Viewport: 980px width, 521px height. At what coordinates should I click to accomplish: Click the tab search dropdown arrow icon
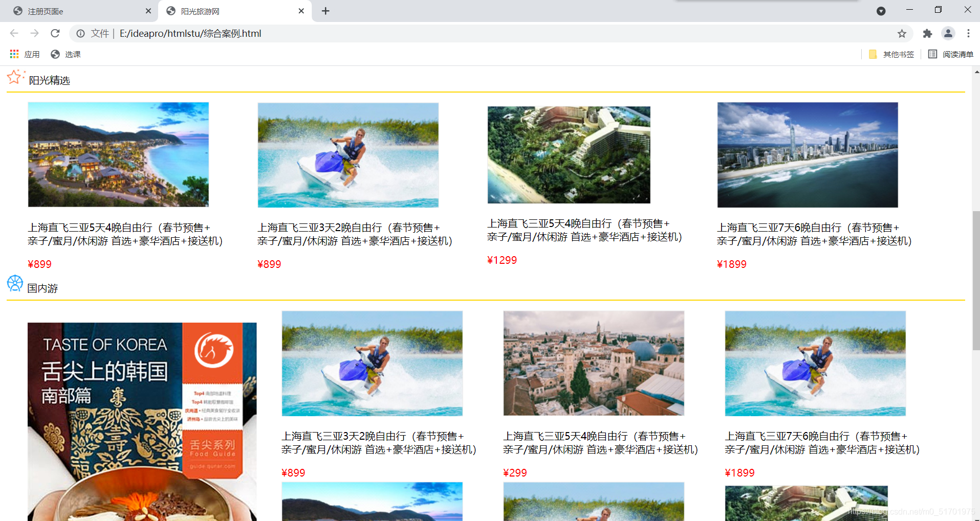[x=881, y=11]
